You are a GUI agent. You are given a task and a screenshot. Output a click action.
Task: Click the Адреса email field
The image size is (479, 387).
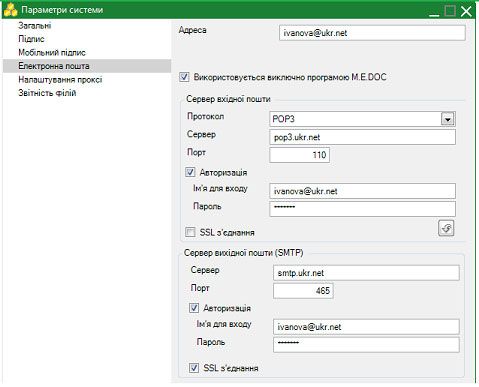(372, 33)
